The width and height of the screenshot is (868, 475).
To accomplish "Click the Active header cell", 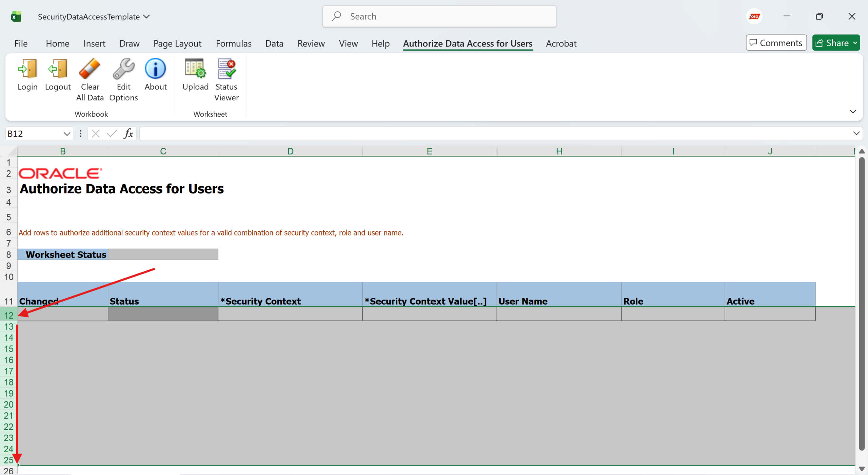I will 770,294.
